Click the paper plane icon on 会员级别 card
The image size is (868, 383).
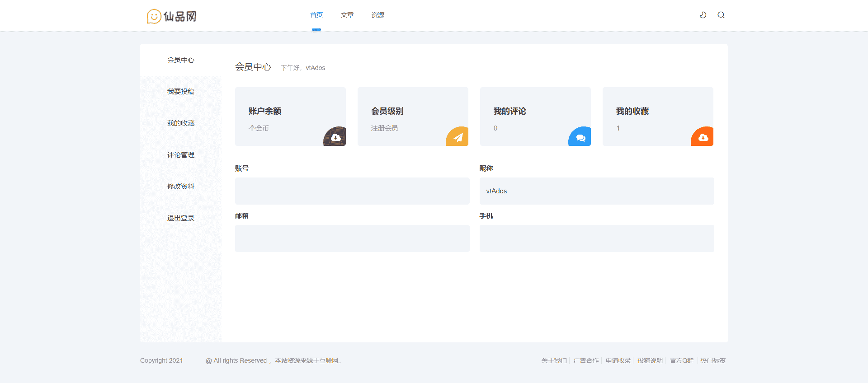(458, 137)
